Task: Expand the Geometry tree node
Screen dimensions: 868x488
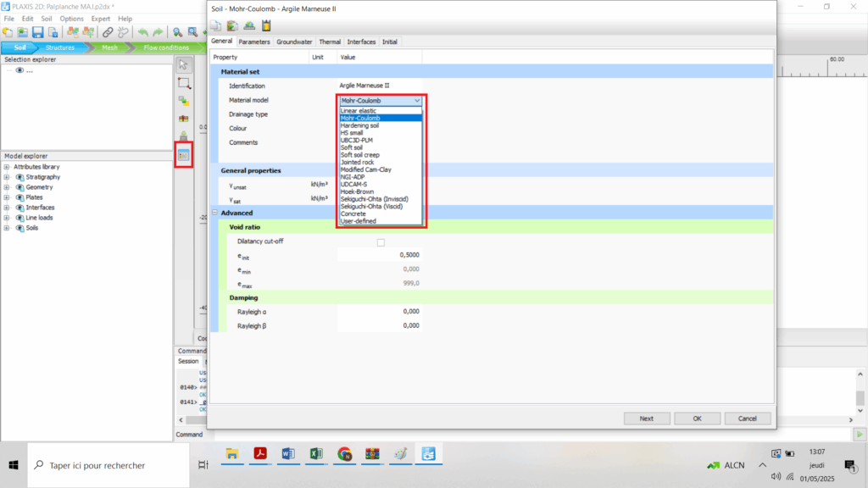Action: click(x=7, y=187)
